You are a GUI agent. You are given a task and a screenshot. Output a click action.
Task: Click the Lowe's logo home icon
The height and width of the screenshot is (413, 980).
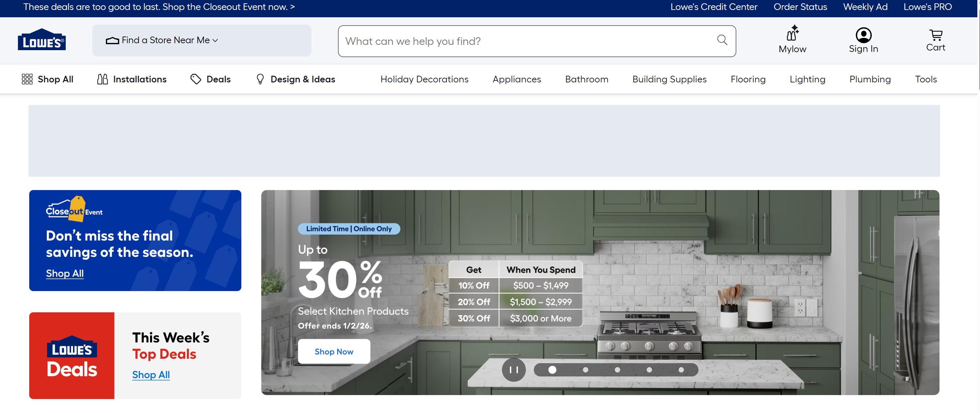41,40
